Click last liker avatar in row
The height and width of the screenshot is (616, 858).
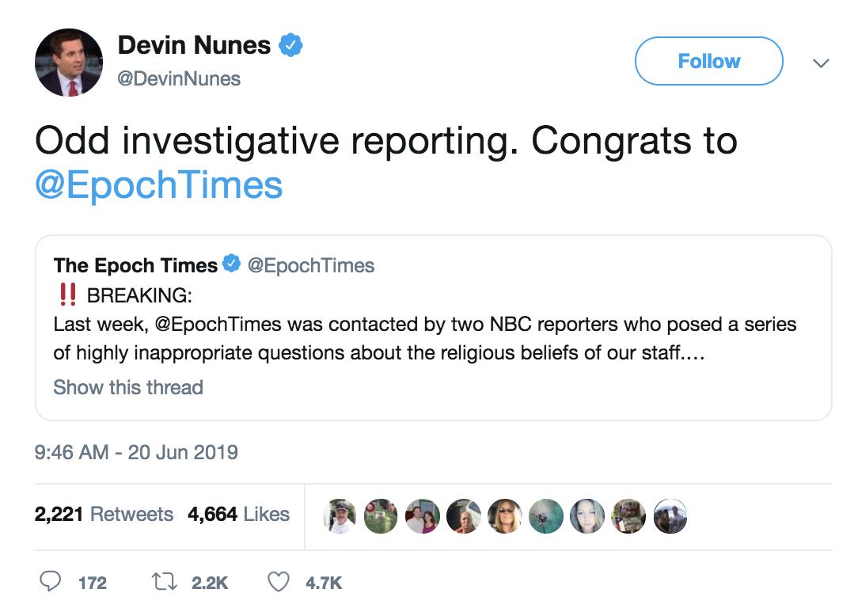pos(670,516)
